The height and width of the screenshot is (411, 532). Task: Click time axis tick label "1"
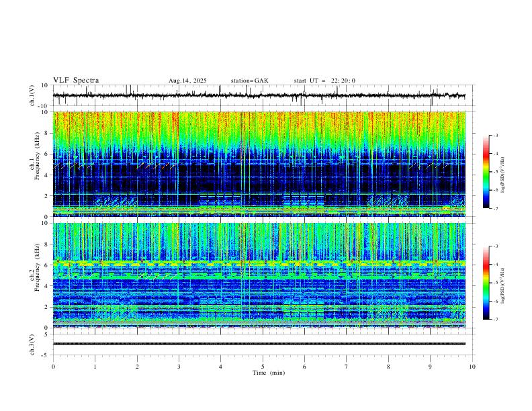pos(95,367)
